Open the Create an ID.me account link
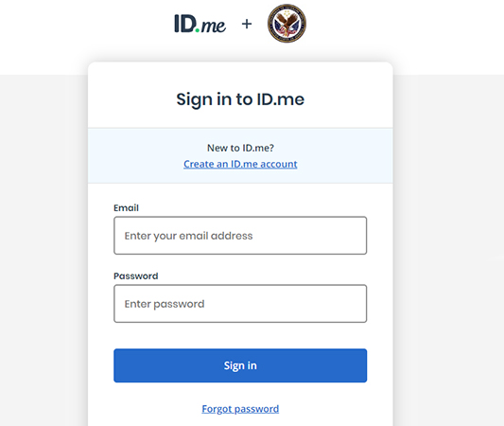504x426 pixels. [240, 164]
